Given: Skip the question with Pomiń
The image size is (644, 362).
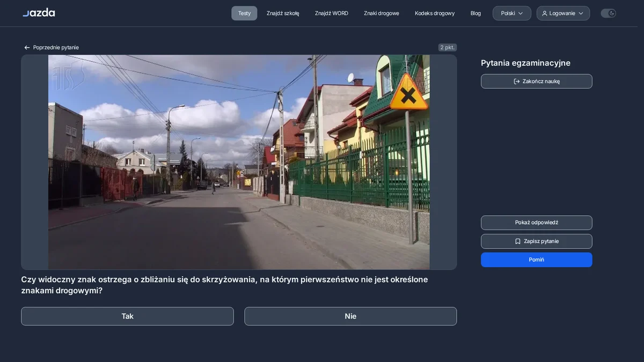Looking at the screenshot, I should coord(537,260).
